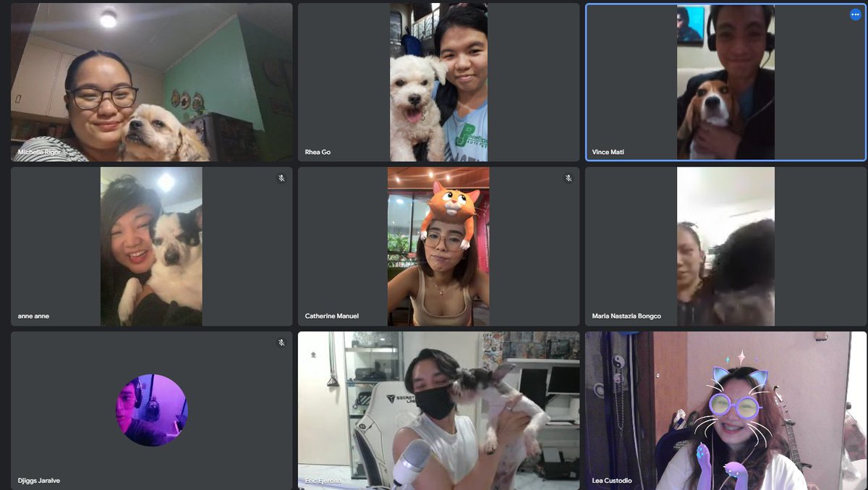Select Lea Custodio's video tile

click(726, 410)
